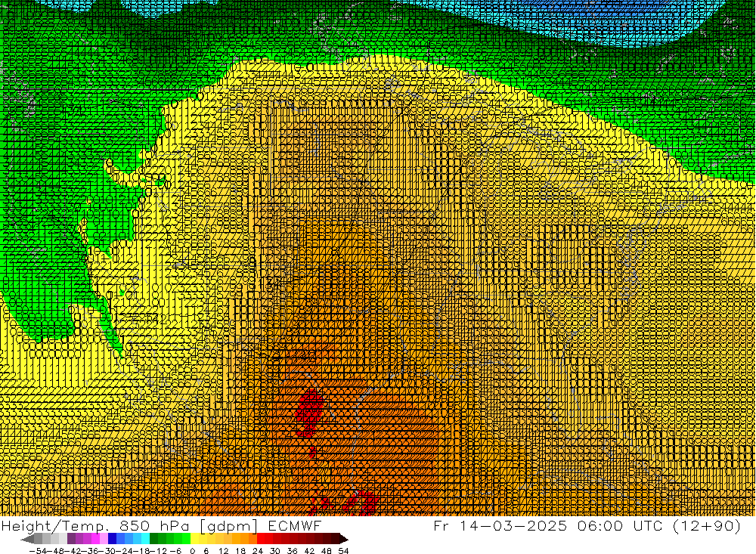Click the '24' value on the color scale
The height and width of the screenshot is (554, 756).
(258, 551)
